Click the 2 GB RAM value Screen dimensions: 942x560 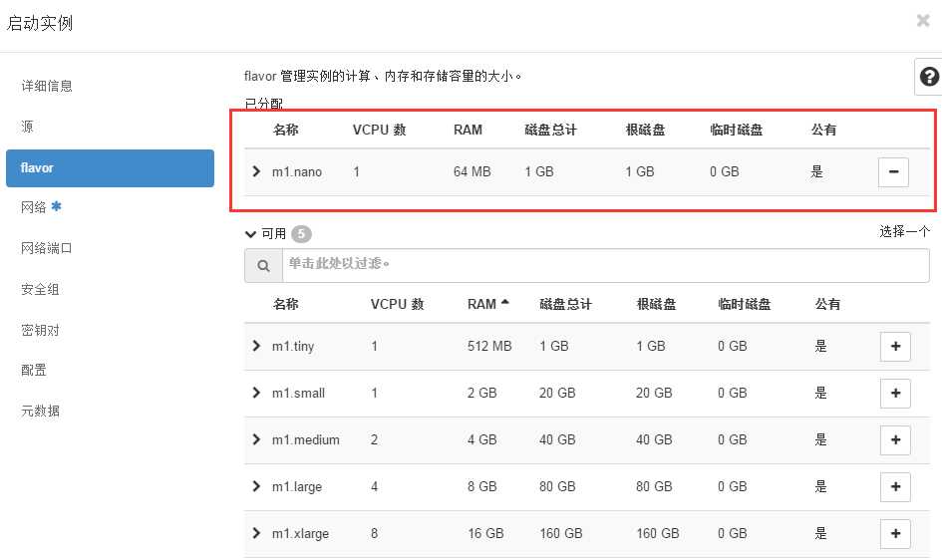point(481,394)
